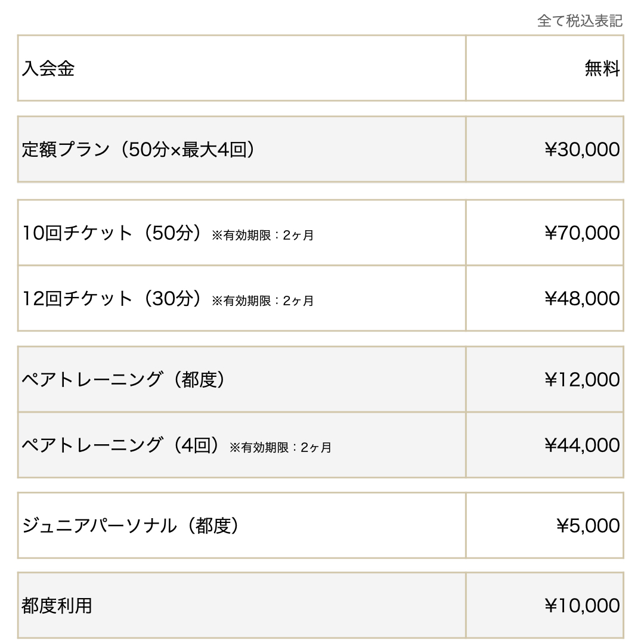
Task: Select the 無料 price cell
Action: (x=544, y=68)
